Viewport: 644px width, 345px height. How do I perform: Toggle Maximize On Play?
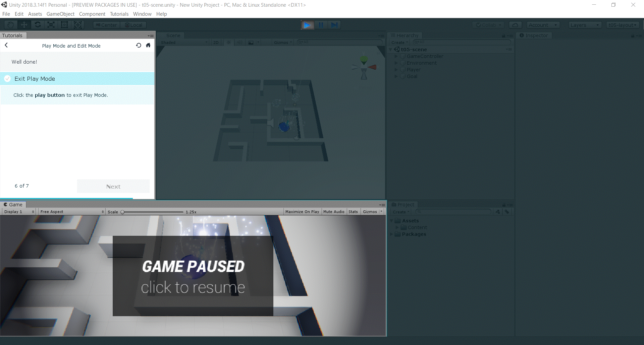[302, 212]
